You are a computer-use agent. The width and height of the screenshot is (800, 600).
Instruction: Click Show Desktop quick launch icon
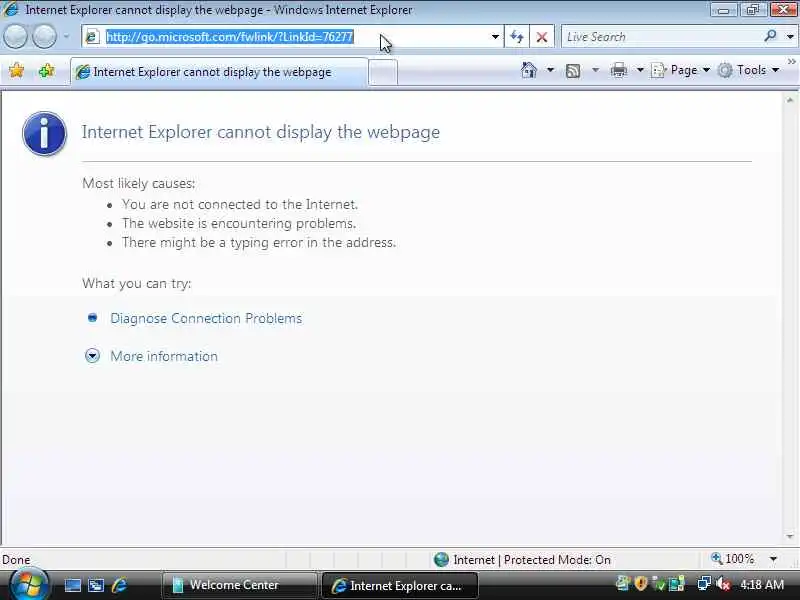[72, 585]
